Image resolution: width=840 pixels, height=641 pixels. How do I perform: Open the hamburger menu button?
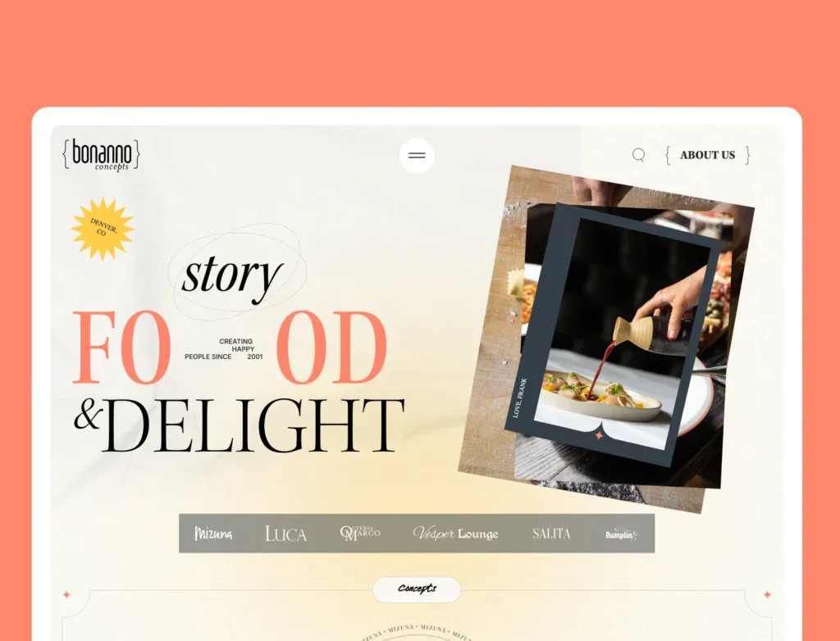click(417, 155)
